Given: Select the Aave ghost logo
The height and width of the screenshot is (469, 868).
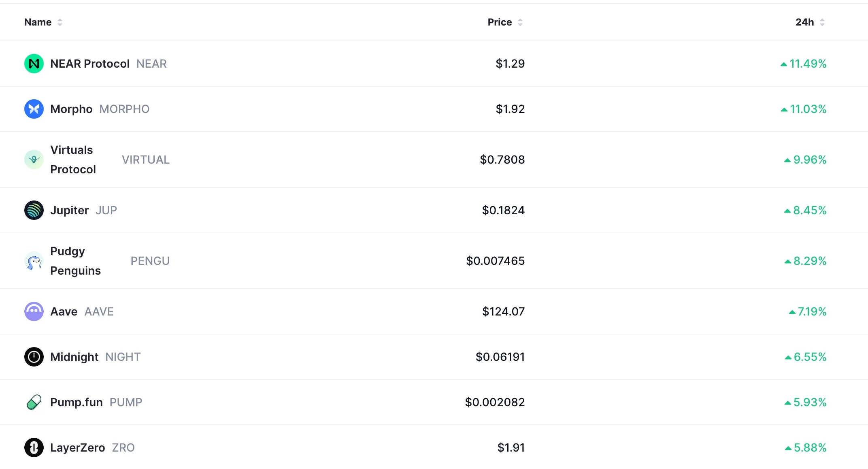Looking at the screenshot, I should tap(34, 311).
